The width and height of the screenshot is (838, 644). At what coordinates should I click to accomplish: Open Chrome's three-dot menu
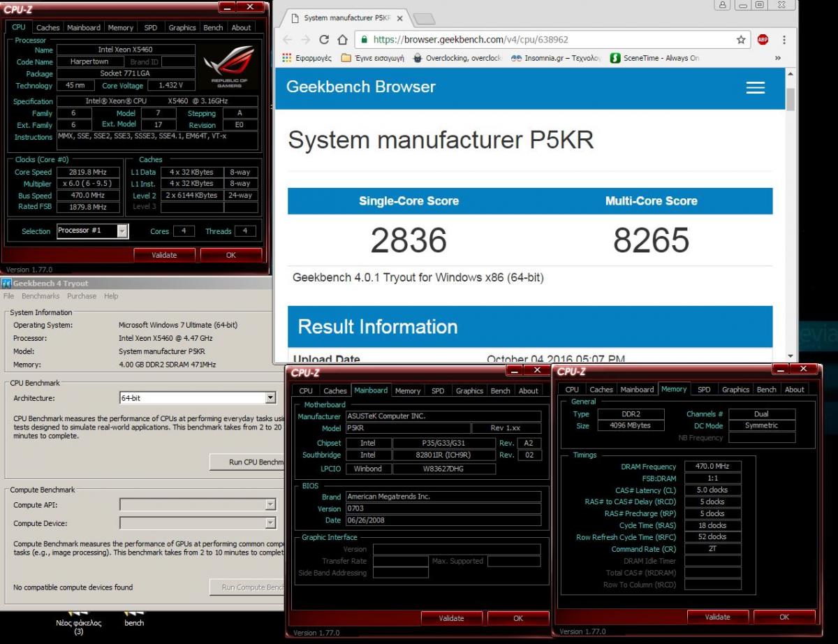[x=785, y=40]
